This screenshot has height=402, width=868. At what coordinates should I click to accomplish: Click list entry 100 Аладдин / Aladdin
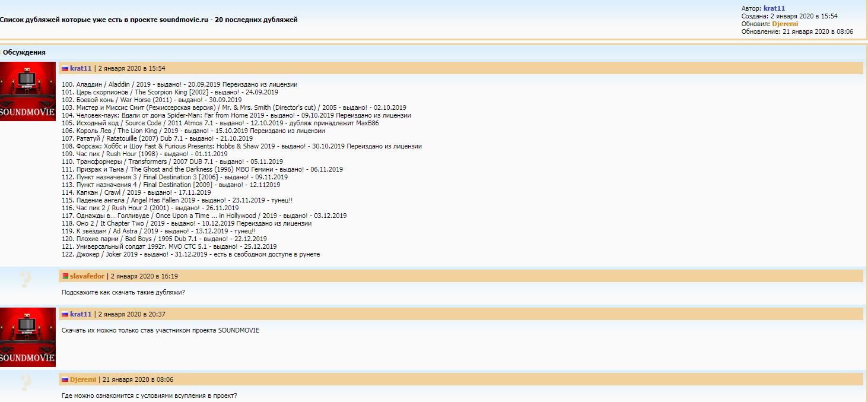[179, 84]
